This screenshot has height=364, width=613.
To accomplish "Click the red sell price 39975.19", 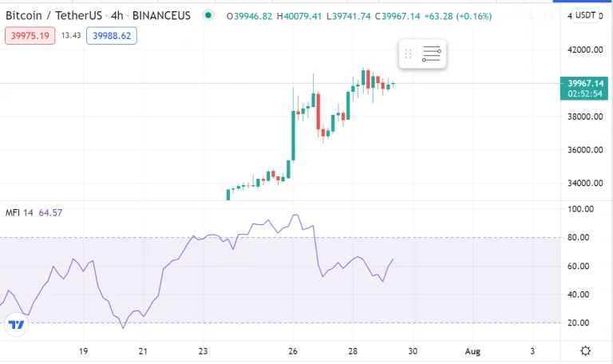I will click(x=30, y=35).
